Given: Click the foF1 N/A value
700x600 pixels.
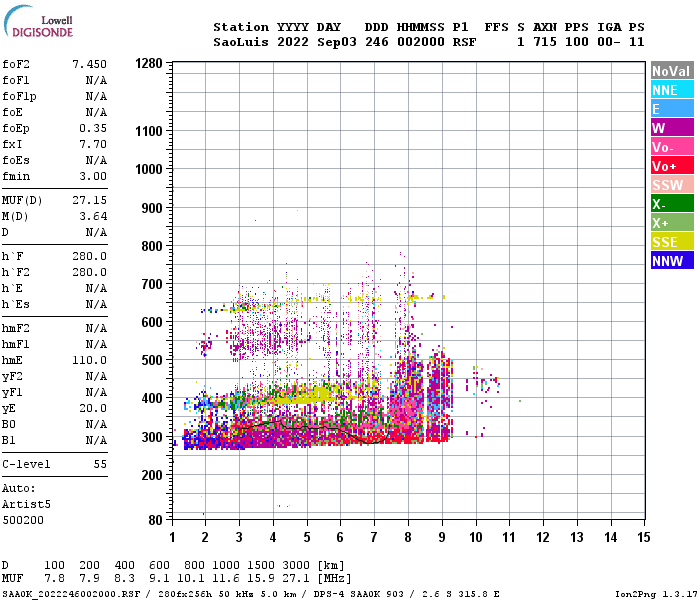Looking at the screenshot, I should (96, 80).
